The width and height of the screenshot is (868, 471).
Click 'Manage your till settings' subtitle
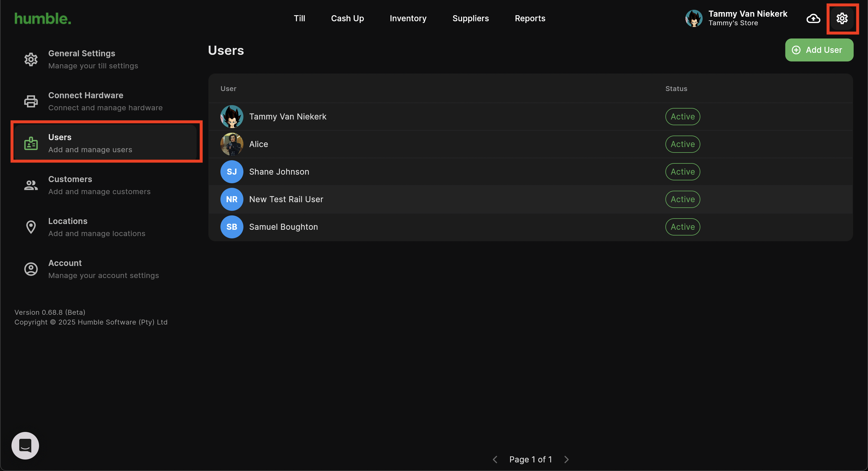93,66
